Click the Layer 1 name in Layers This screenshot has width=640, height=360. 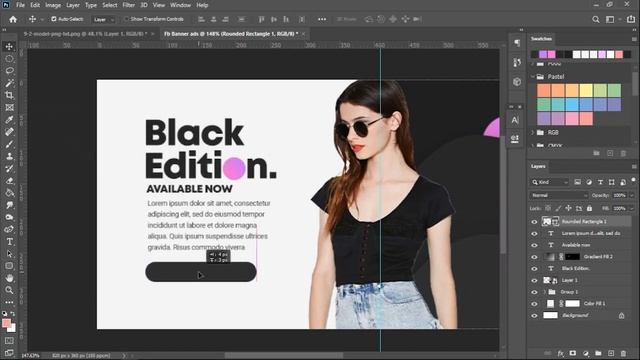pyautogui.click(x=569, y=280)
